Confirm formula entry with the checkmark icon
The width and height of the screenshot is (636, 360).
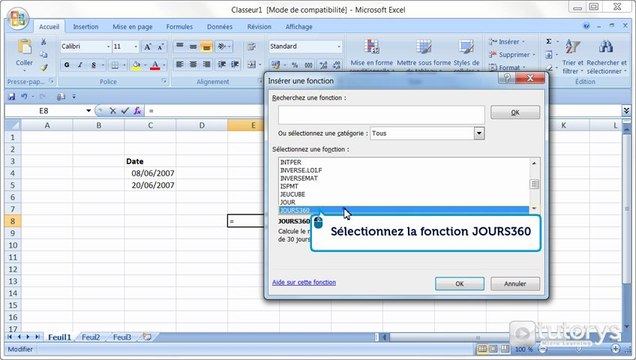click(x=125, y=111)
